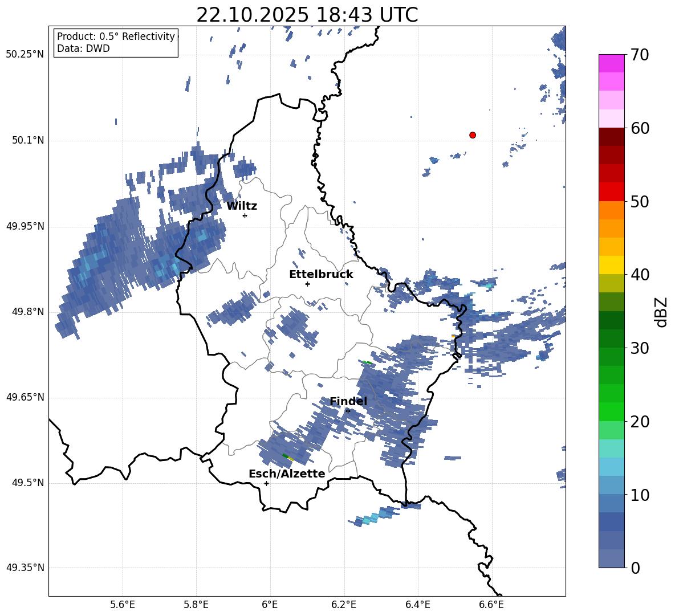Click the 49.8°N latitude label
This screenshot has height=616, width=675.
(x=29, y=312)
